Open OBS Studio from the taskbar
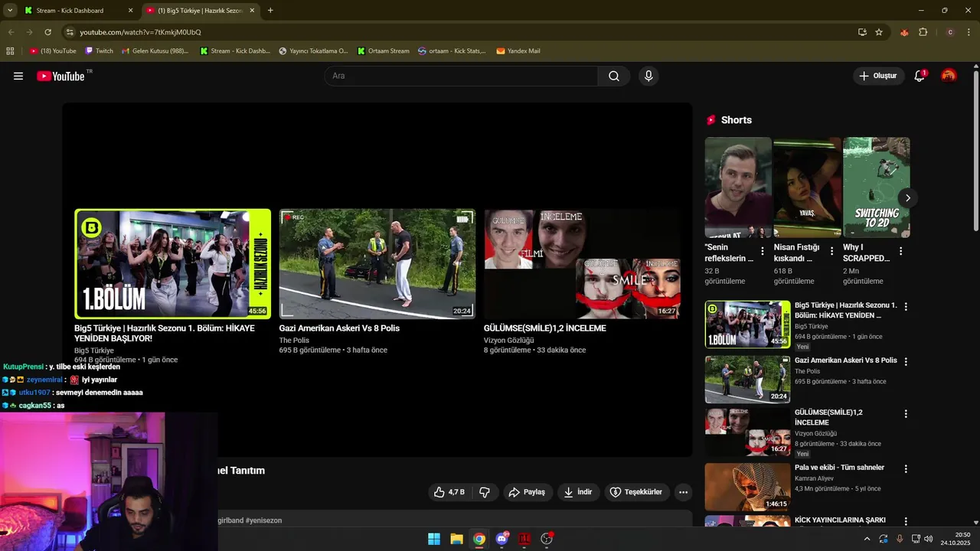The image size is (980, 551). pyautogui.click(x=547, y=539)
